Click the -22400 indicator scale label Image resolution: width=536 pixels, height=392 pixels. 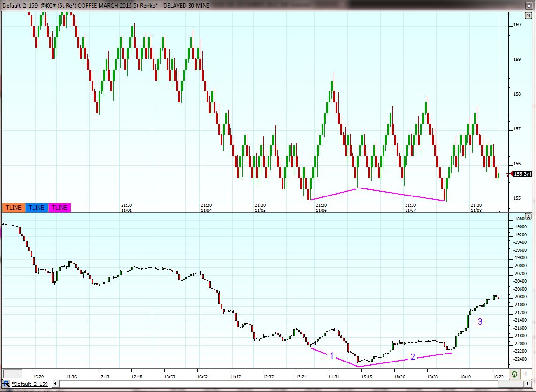coord(520,359)
